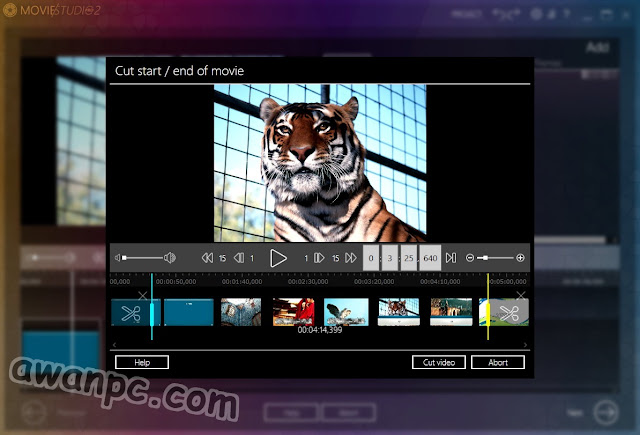Click the 00:02:30,000 ruler label
This screenshot has width=640, height=435.
click(x=308, y=282)
